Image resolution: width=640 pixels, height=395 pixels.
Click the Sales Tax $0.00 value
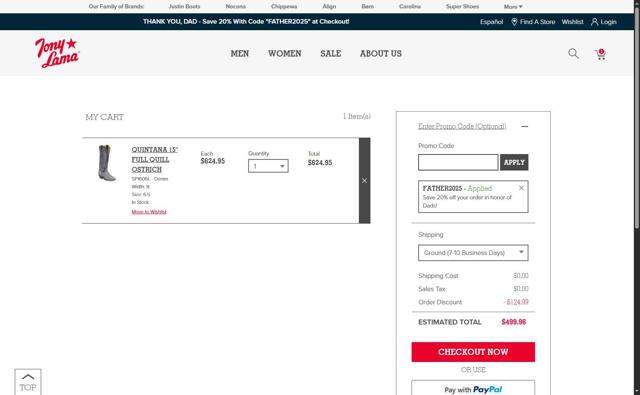click(520, 289)
